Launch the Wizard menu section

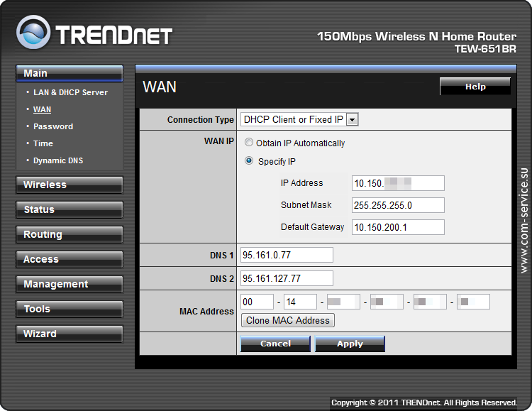70,334
